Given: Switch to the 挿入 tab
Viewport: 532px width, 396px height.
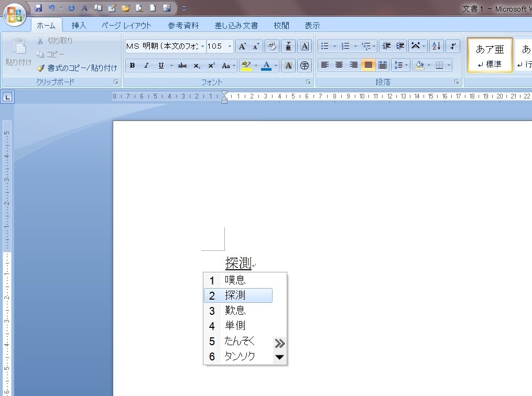Looking at the screenshot, I should click(x=79, y=25).
